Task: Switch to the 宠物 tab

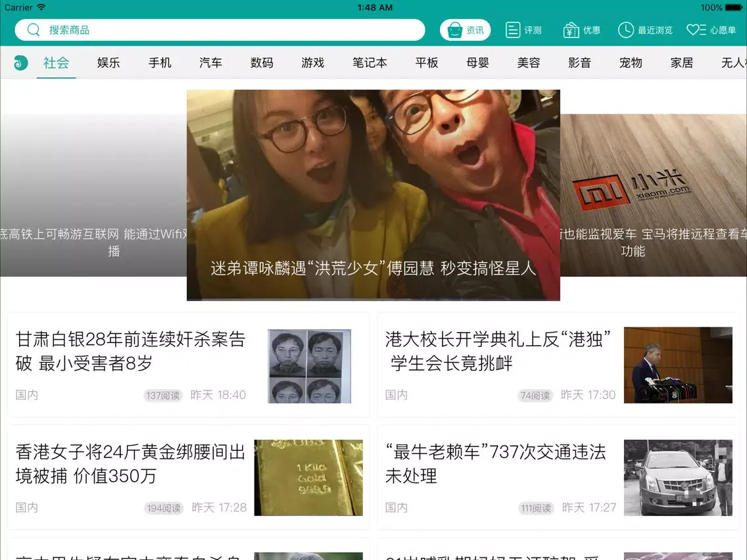Action: (x=630, y=62)
